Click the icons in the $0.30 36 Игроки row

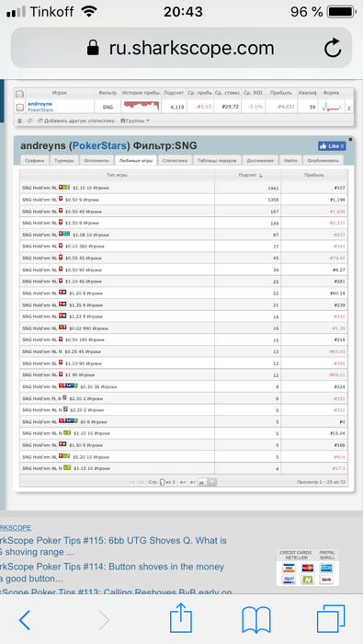(x=68, y=386)
